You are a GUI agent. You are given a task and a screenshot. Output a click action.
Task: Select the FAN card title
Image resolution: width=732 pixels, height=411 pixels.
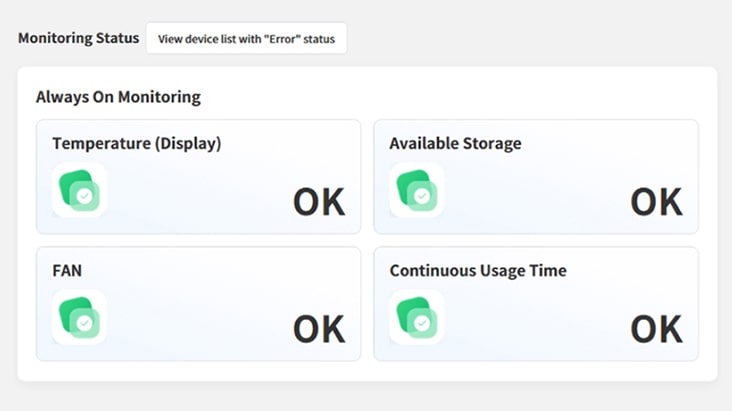pyautogui.click(x=66, y=270)
